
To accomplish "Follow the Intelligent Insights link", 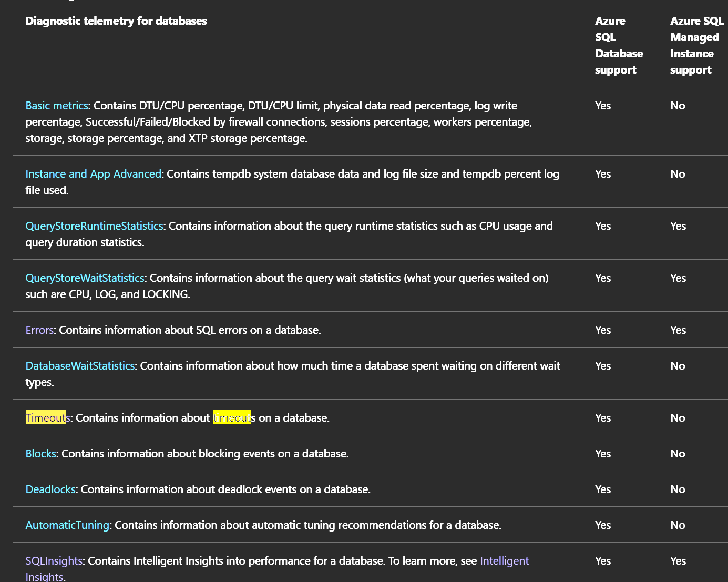I will [504, 561].
